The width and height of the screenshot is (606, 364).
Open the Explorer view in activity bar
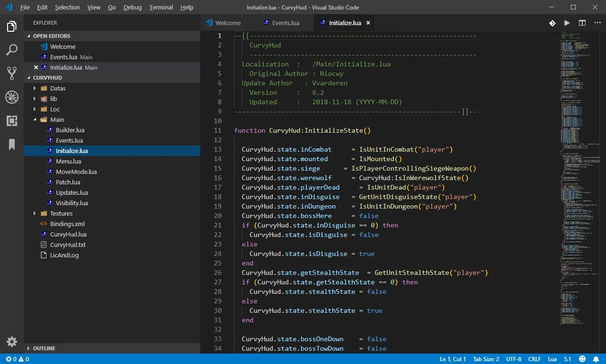(12, 27)
